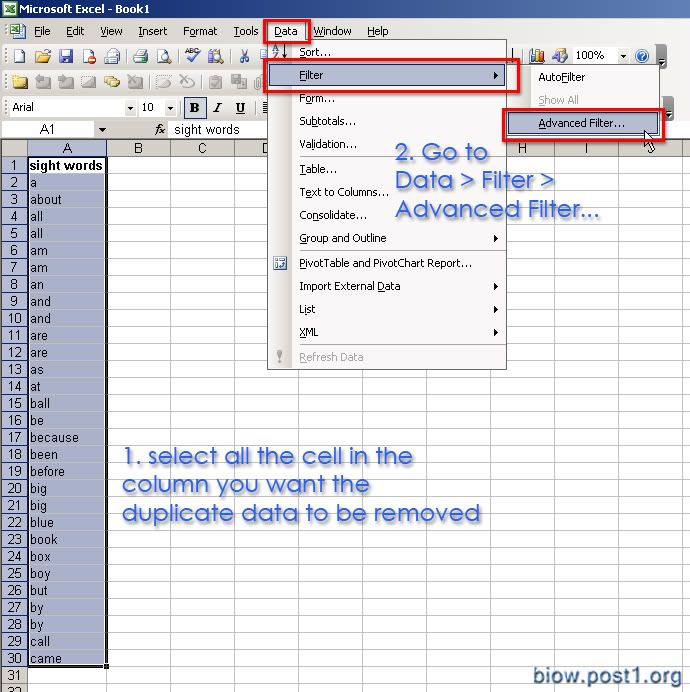690x692 pixels.
Task: Open the View menu
Action: [x=111, y=31]
